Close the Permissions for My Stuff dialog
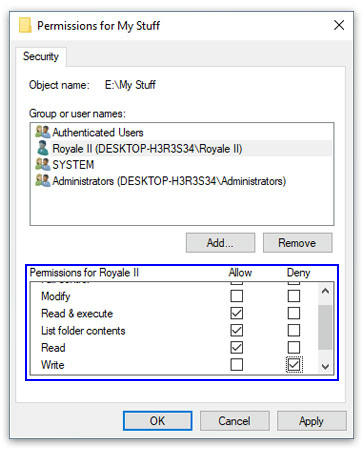The width and height of the screenshot is (364, 450). tap(339, 25)
